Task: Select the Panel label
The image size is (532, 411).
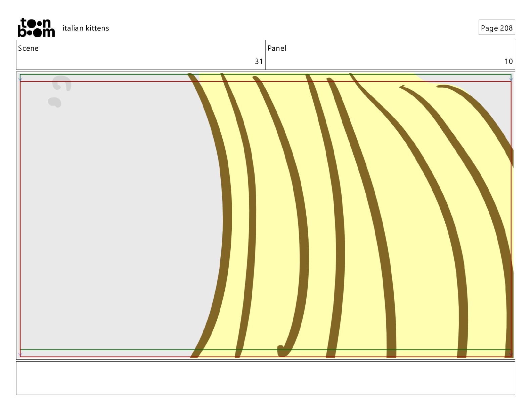Action: pyautogui.click(x=277, y=48)
